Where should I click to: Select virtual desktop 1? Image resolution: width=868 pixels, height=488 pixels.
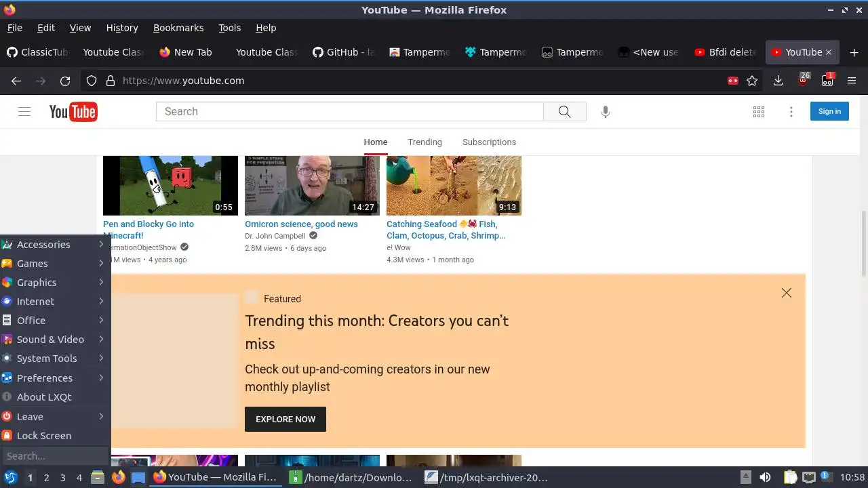point(30,477)
